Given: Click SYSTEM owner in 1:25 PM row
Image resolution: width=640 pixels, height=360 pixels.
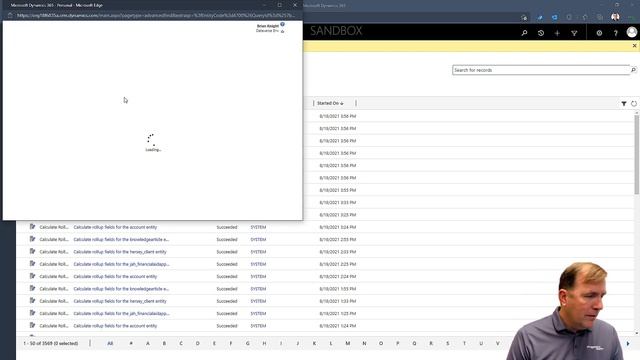Looking at the screenshot, I should 258,313.
